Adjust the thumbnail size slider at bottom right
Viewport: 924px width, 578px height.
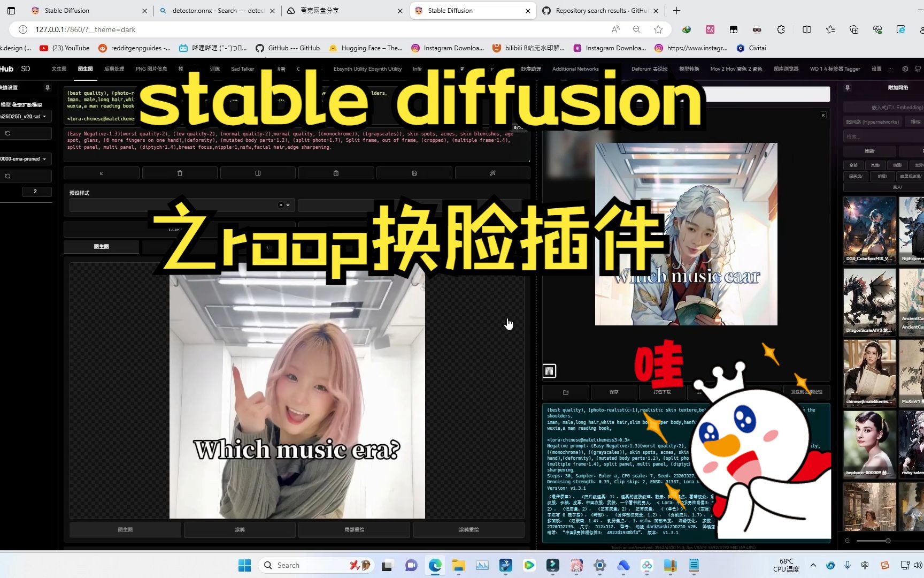point(888,541)
